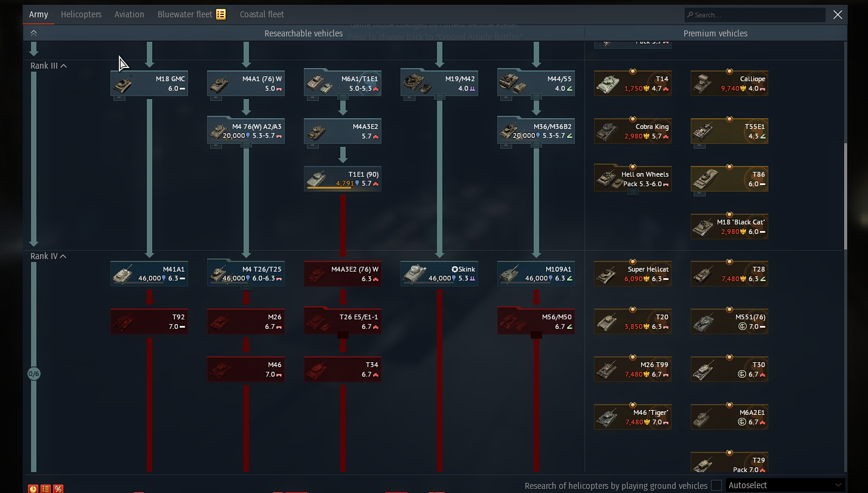Click the tech tree vertical scrollbar
Screen dimensions: 868x493
[845, 197]
